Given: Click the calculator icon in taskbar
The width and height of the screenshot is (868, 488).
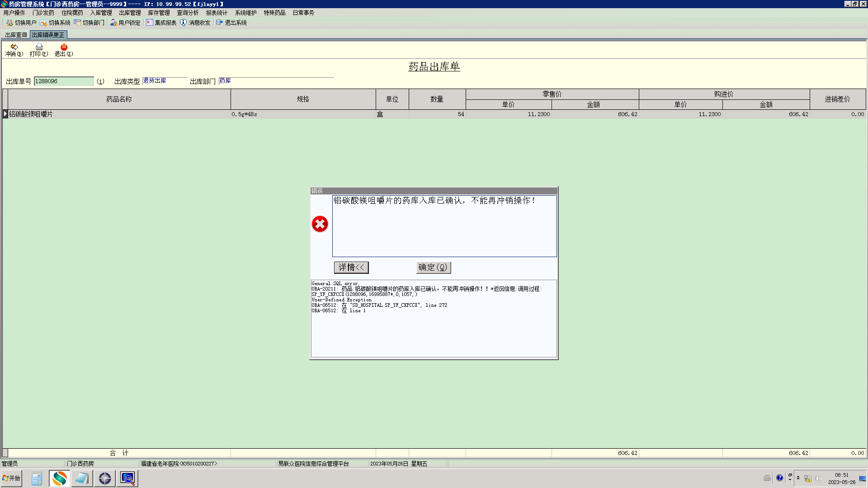Looking at the screenshot, I should [x=37, y=478].
